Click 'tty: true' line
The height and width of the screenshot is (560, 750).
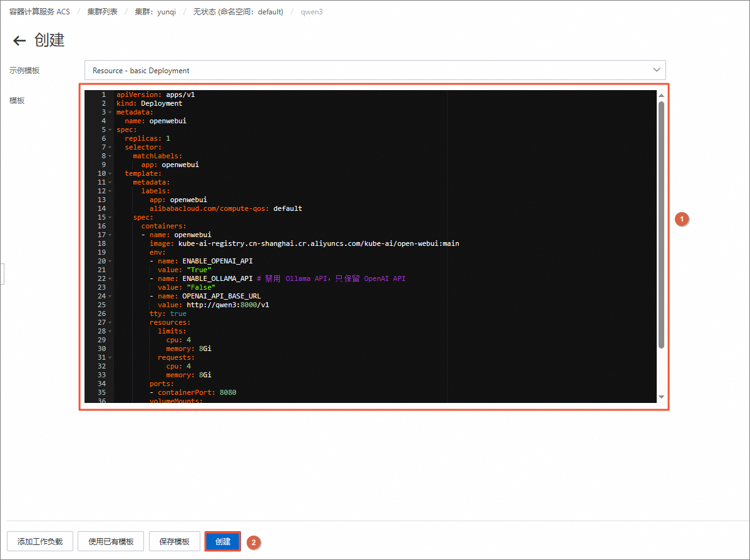pos(168,313)
